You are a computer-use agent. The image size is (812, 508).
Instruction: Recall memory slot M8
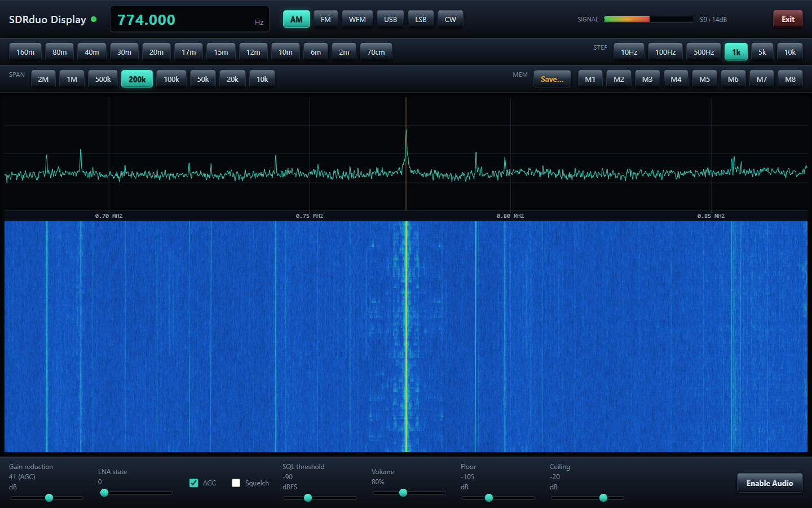[791, 79]
